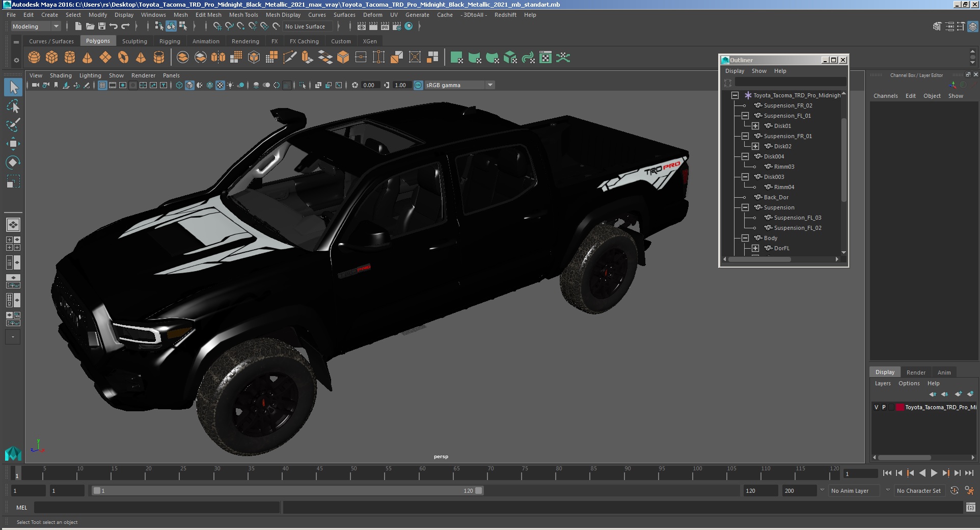This screenshot has width=980, height=530.
Task: Click the layer editor horizontal scrollbar
Action: (x=904, y=457)
